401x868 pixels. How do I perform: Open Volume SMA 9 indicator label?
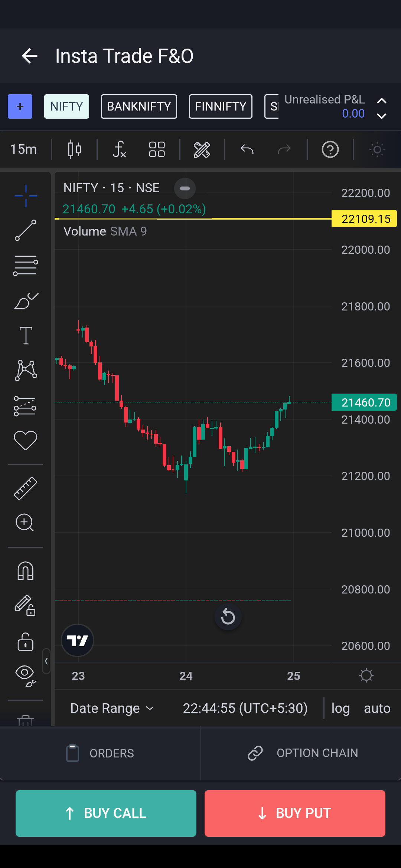pos(105,231)
